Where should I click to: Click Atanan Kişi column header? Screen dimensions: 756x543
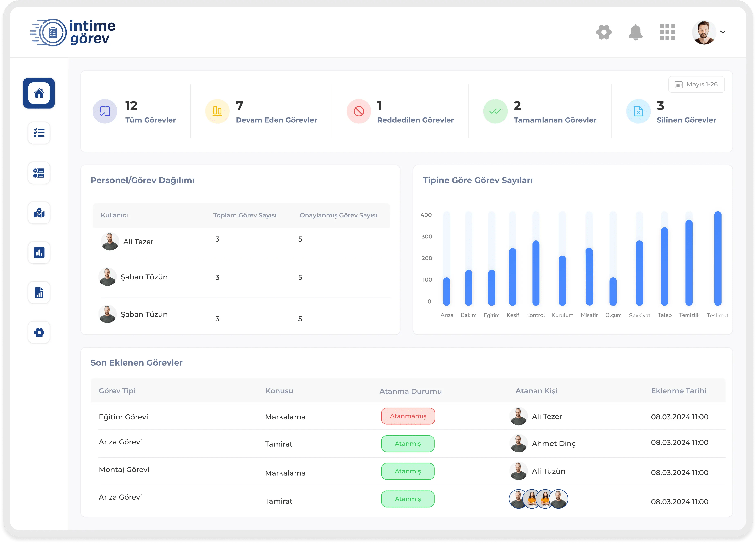tap(536, 391)
